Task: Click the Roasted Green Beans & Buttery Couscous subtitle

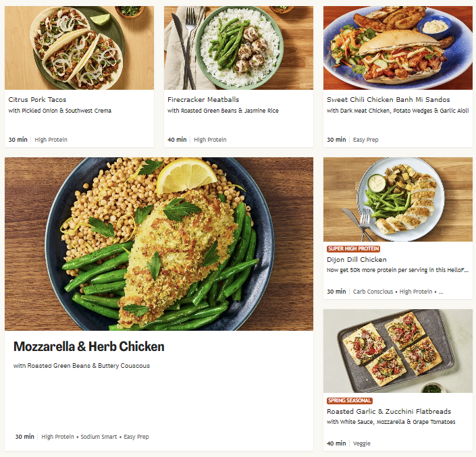Action: pyautogui.click(x=82, y=366)
